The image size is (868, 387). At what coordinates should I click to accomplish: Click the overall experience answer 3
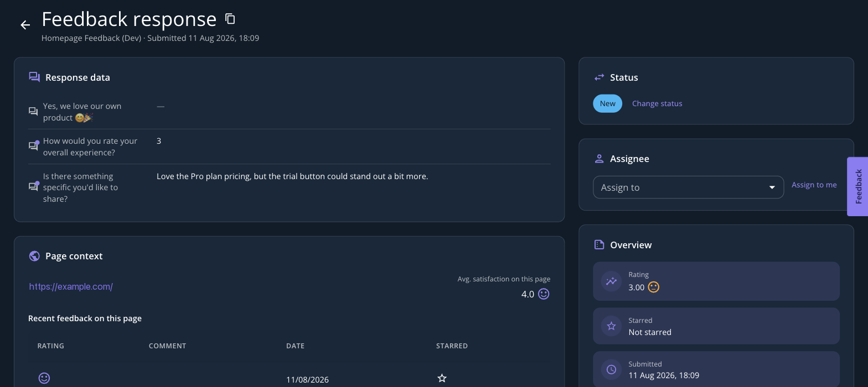pyautogui.click(x=159, y=141)
